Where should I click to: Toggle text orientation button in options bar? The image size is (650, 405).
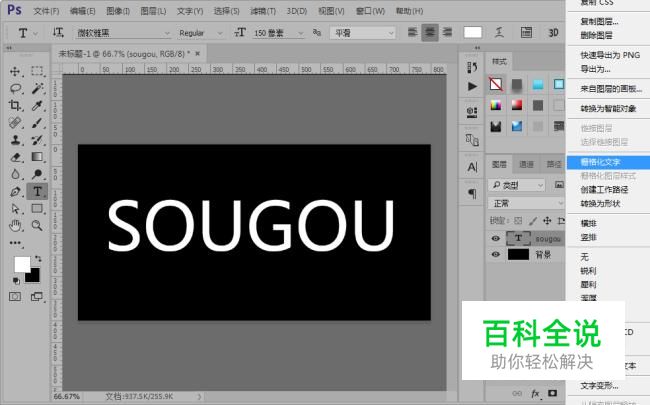pyautogui.click(x=58, y=32)
